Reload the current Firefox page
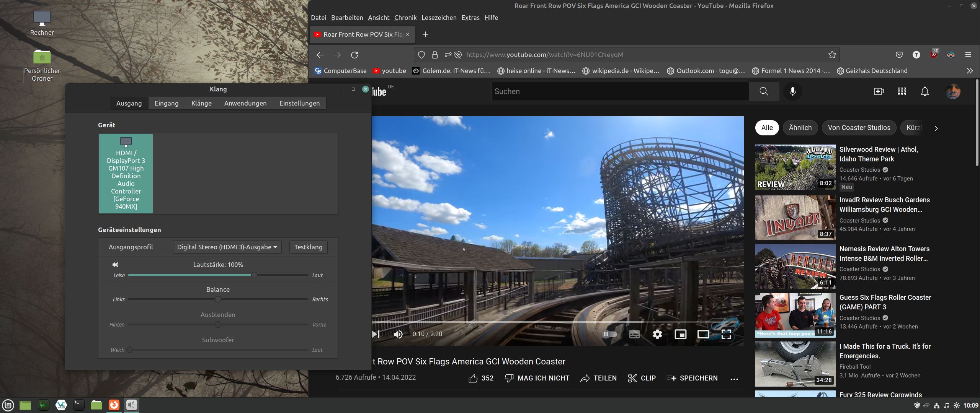This screenshot has height=413, width=980. click(354, 55)
